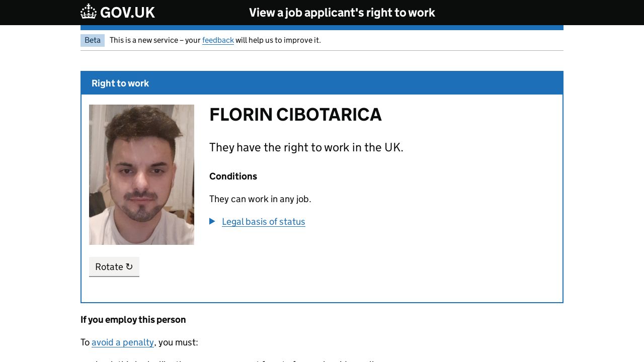Click the clockwise rotate arrow icon

click(x=129, y=266)
